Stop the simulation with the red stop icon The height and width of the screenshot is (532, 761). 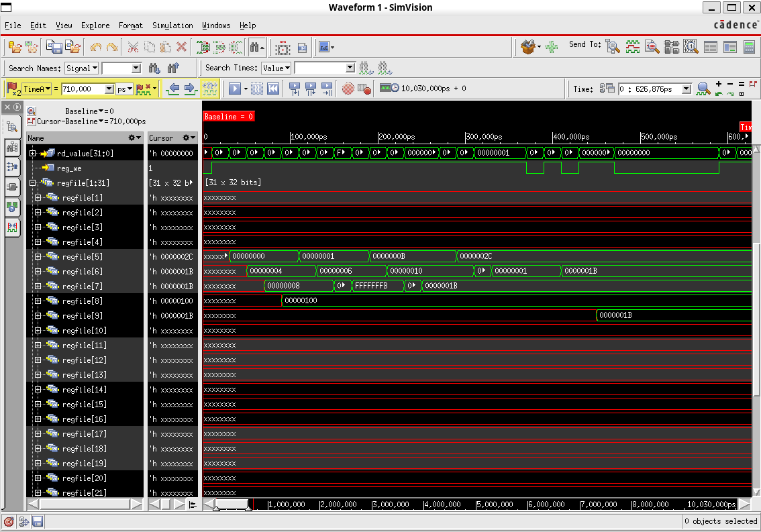[x=348, y=89]
